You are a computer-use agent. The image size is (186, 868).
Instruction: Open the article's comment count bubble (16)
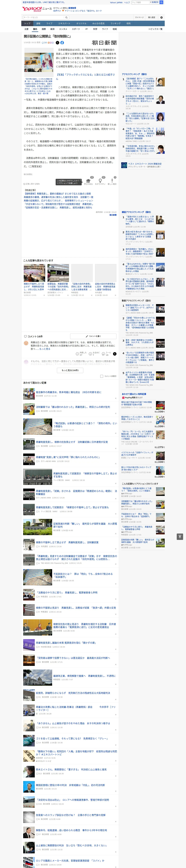tap(44, 43)
